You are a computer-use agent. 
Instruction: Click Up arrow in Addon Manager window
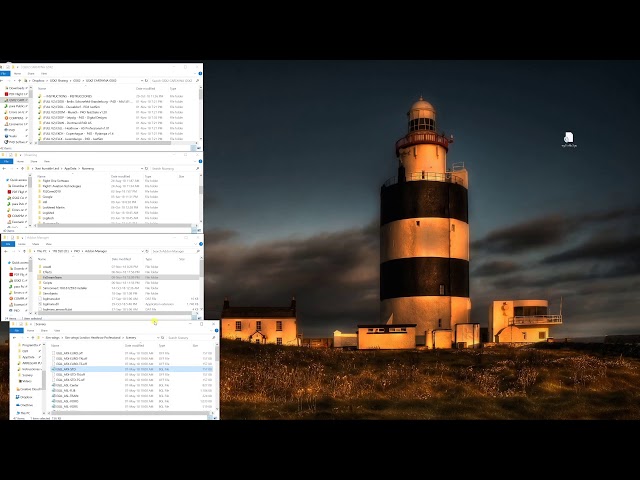tap(24, 251)
